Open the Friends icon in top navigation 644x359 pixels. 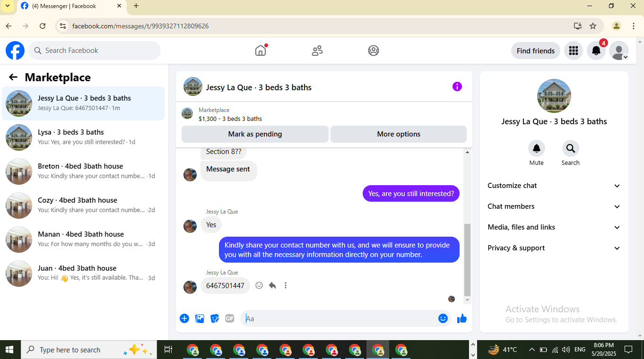coord(317,51)
